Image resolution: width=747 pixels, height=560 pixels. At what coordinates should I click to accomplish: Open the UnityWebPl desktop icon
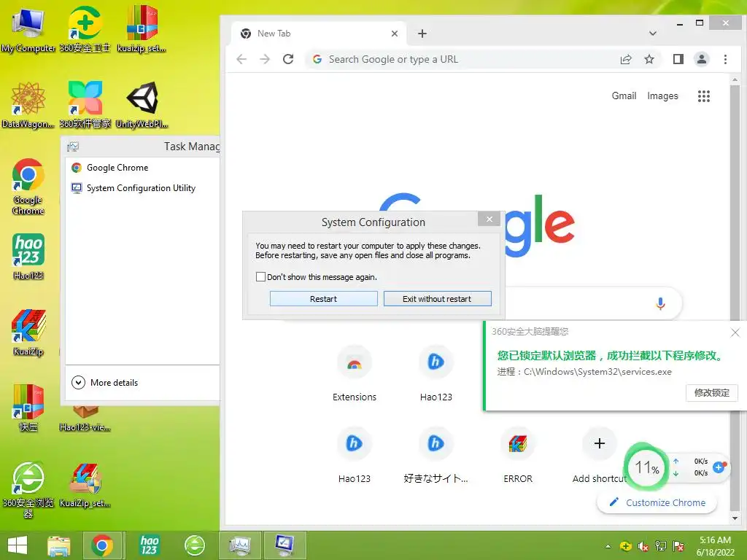142,105
